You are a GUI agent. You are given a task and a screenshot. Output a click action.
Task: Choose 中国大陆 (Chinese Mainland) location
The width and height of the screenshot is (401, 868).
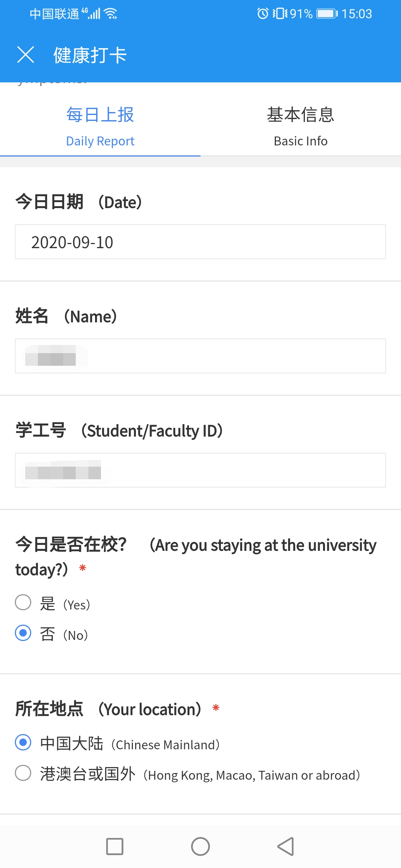[x=23, y=742]
